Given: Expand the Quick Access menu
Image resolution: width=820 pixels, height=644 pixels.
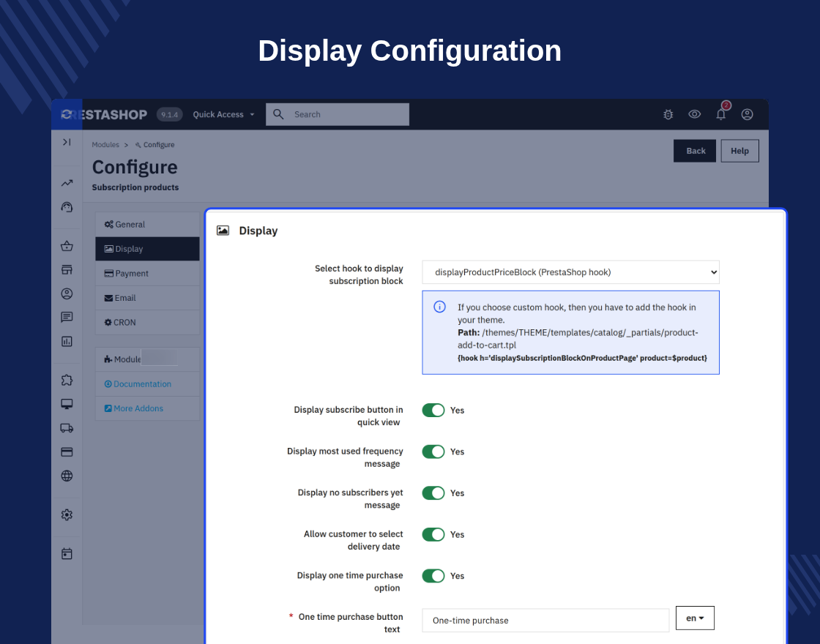Looking at the screenshot, I should coord(223,114).
